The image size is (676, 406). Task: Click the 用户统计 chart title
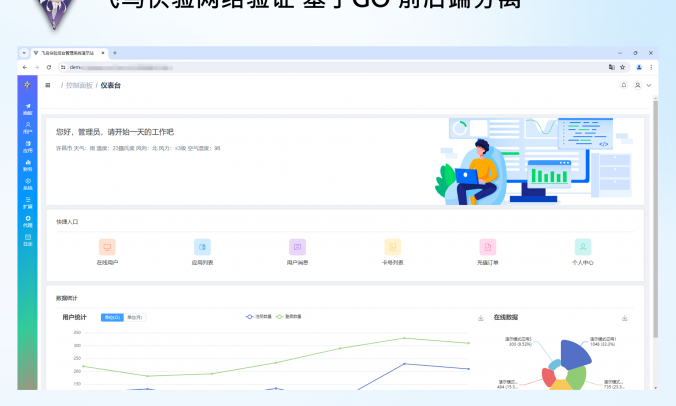tap(74, 317)
